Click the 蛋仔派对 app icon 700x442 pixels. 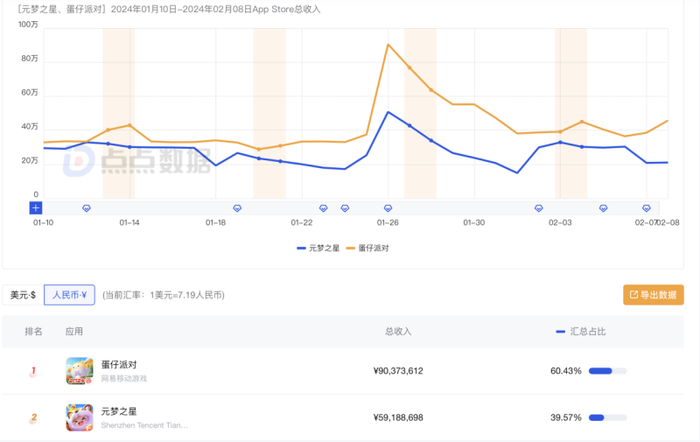[79, 371]
